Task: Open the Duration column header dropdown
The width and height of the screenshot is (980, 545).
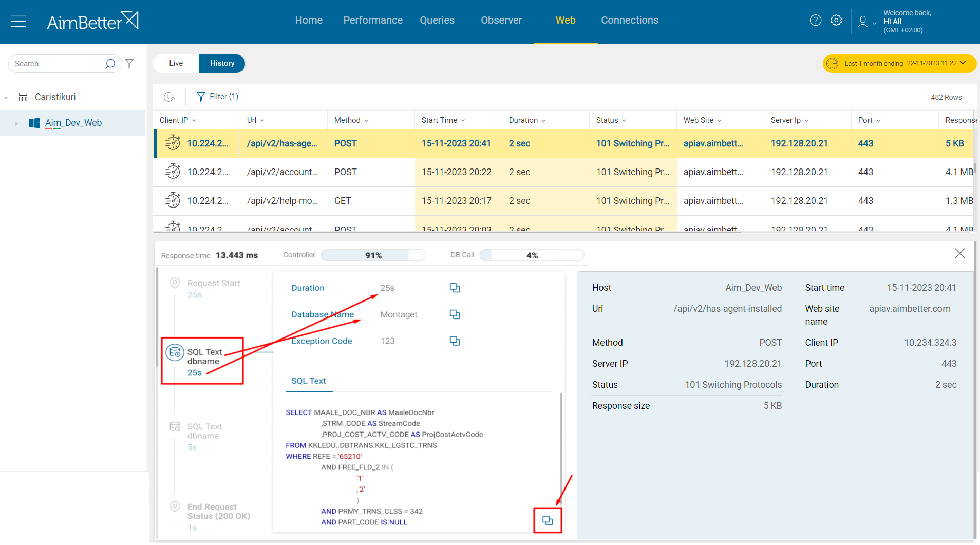Action: pyautogui.click(x=542, y=120)
